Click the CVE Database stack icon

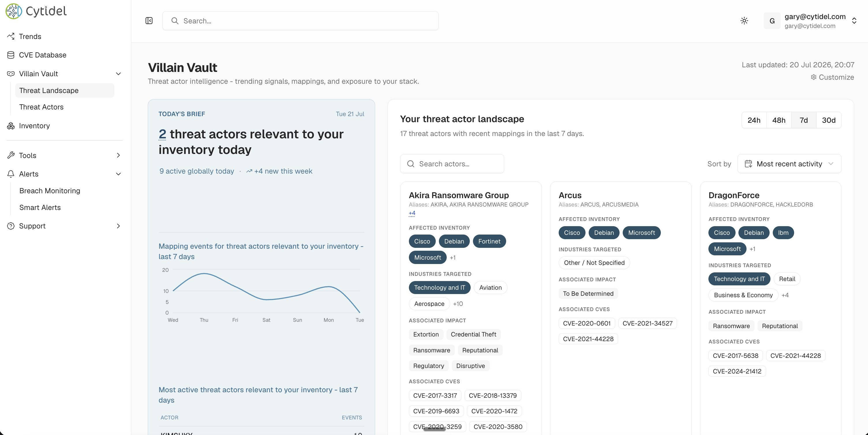[x=11, y=55]
